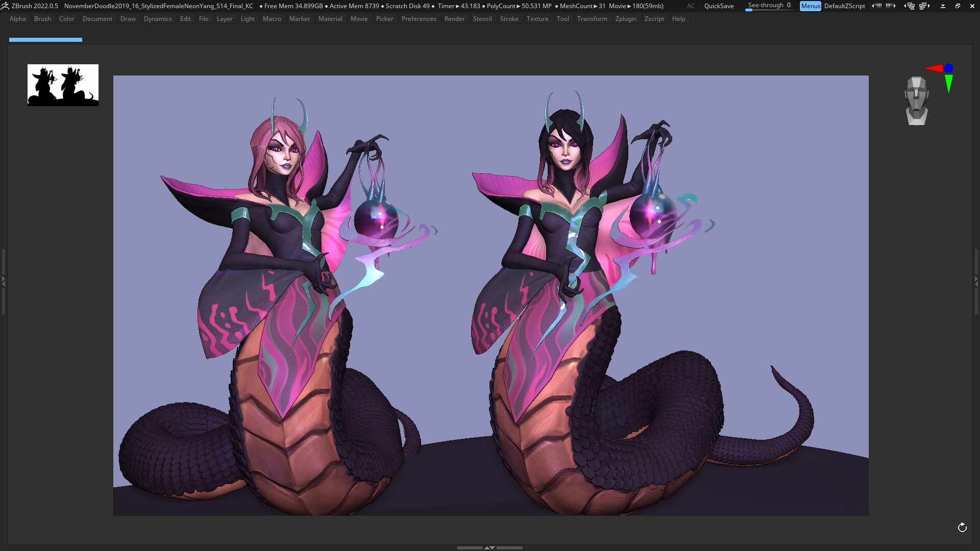Click the ZBrush logo icon
980x551 pixels.
(x=5, y=6)
